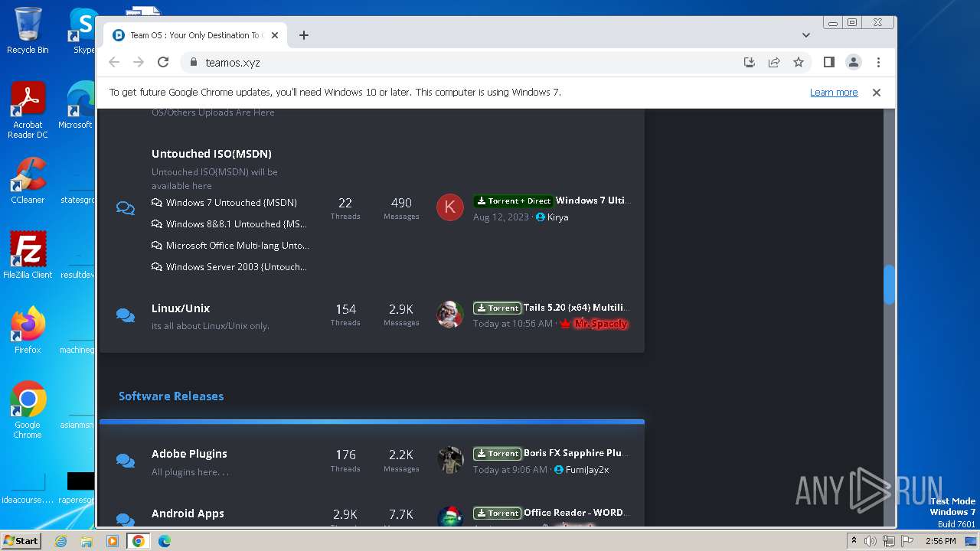The image size is (980, 551).
Task: Open media player in taskbar
Action: click(113, 541)
